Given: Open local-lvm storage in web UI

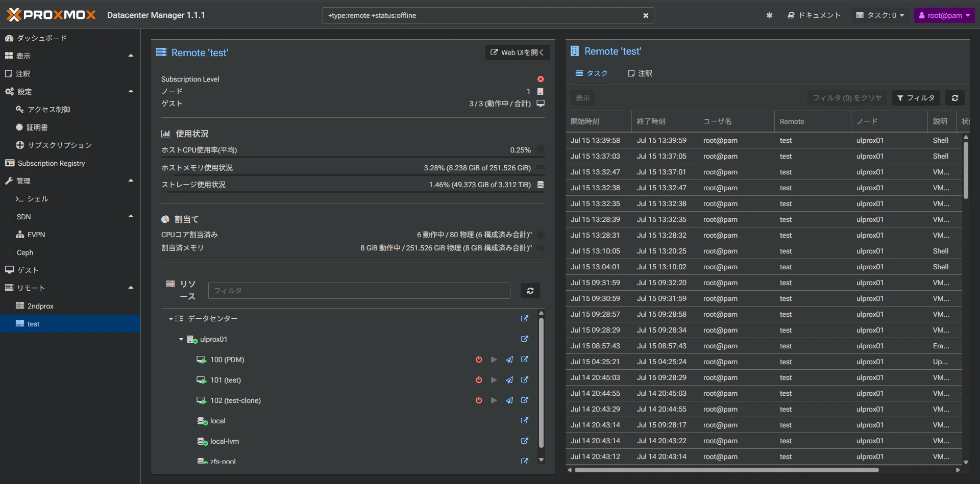Looking at the screenshot, I should [524, 441].
